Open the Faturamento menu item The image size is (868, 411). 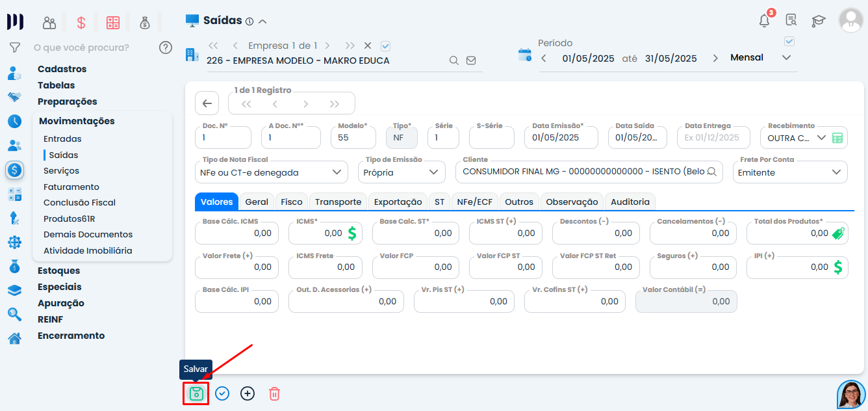click(71, 187)
